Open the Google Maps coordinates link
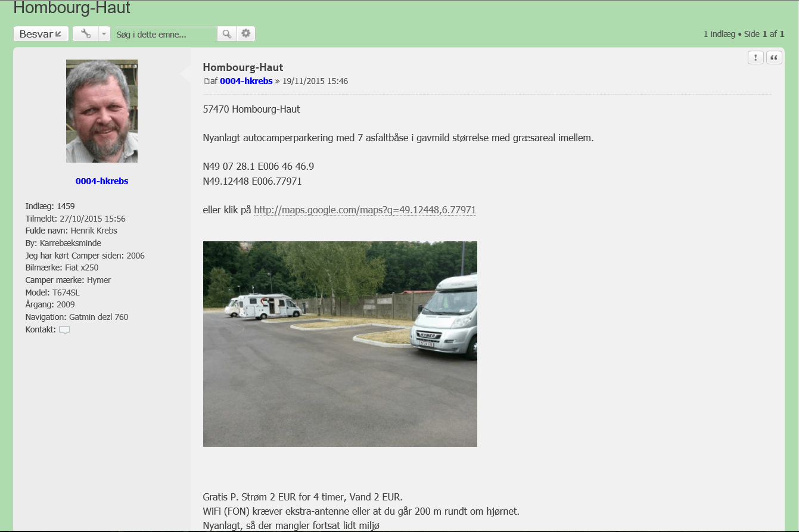799x532 pixels. point(365,210)
